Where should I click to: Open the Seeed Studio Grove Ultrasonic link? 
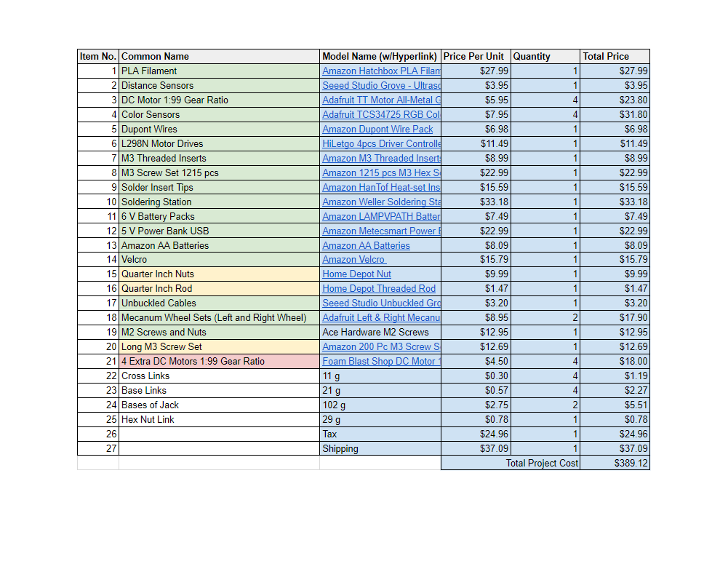[381, 85]
